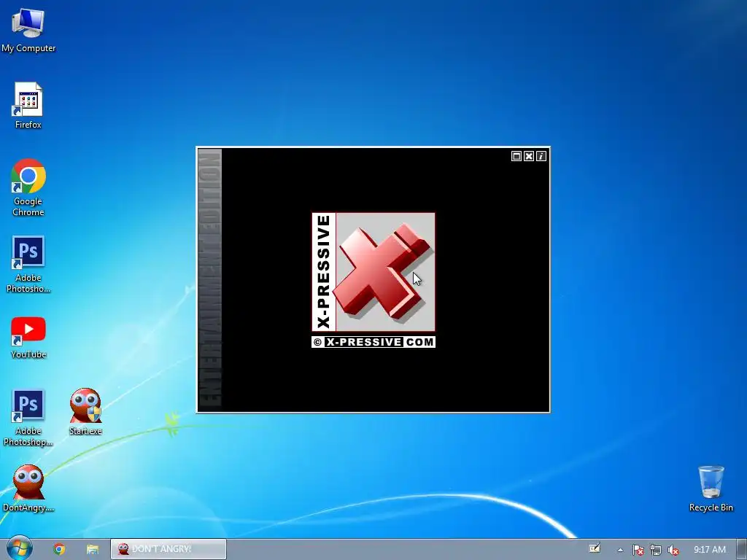Close the Don't Angry game window
This screenshot has width=747, height=560.
point(529,156)
